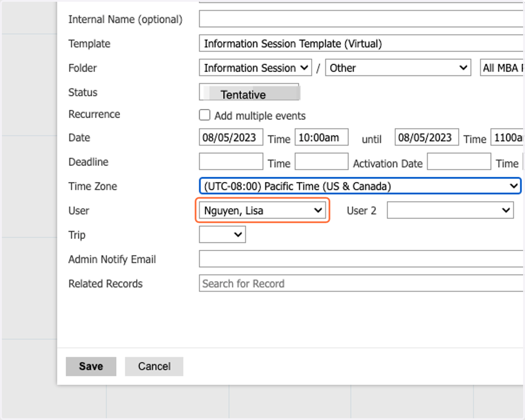Click the Admin Notify Email label
Image resolution: width=525 pixels, height=420 pixels.
112,259
